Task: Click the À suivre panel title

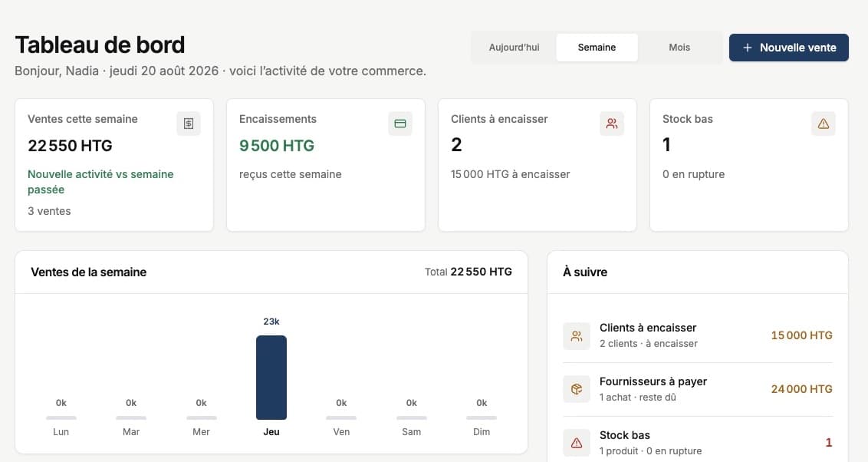Action: click(585, 272)
